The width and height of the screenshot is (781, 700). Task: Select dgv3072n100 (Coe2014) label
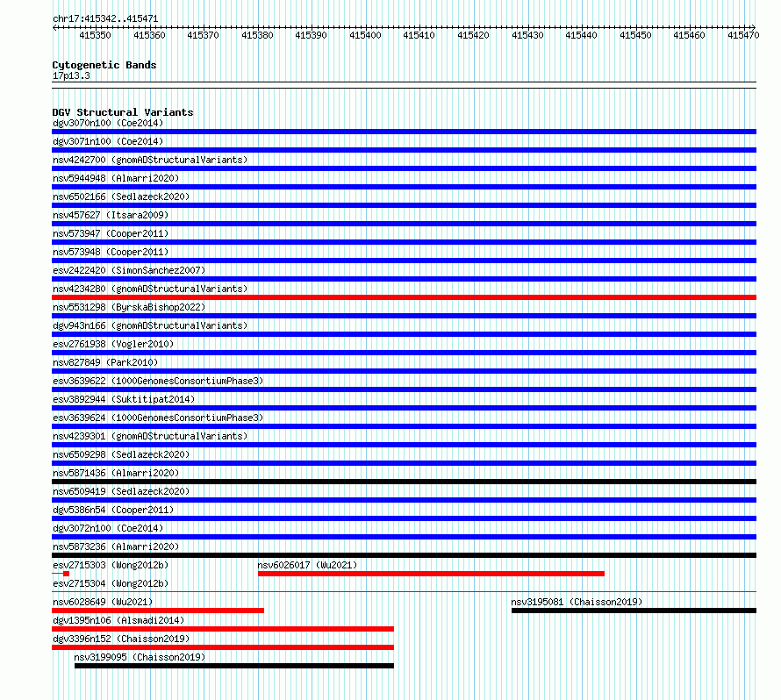[x=108, y=528]
